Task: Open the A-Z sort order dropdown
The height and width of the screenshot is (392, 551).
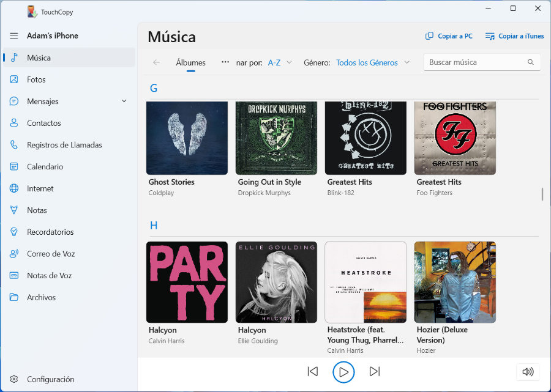Action: point(280,62)
